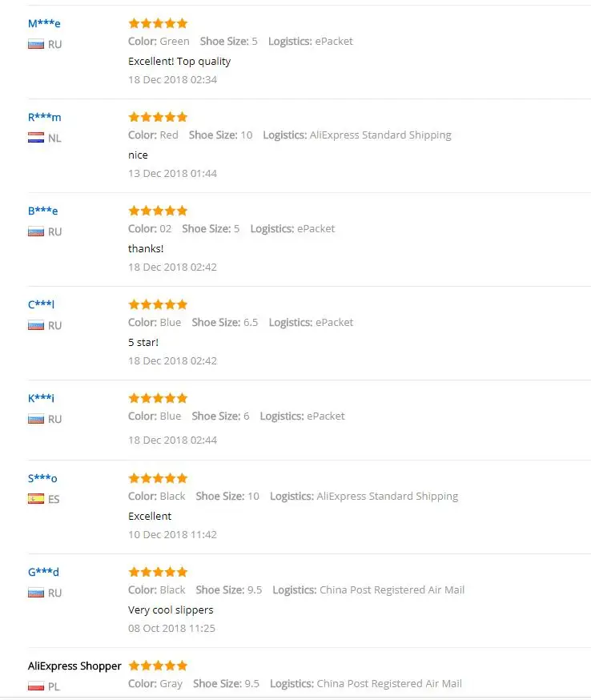Click the '13 Dec 2018 01:44' timestamp

pyautogui.click(x=172, y=173)
